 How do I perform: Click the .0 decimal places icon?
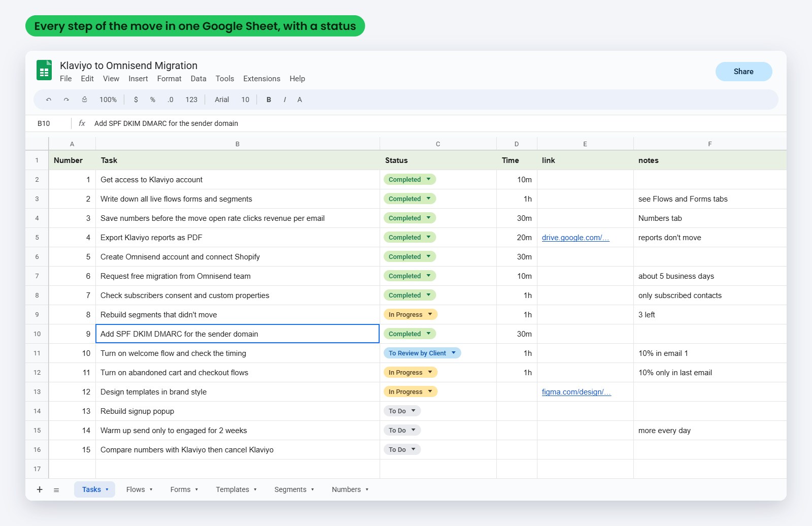click(171, 100)
